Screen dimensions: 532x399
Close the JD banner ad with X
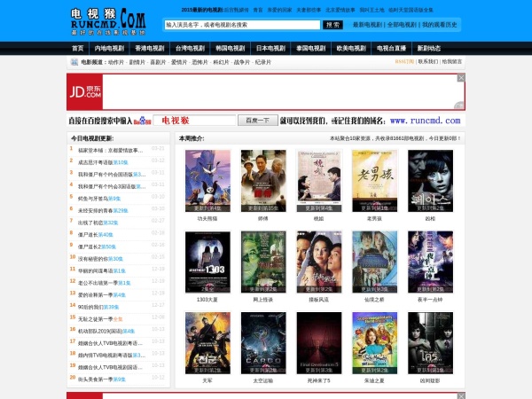[x=461, y=78]
